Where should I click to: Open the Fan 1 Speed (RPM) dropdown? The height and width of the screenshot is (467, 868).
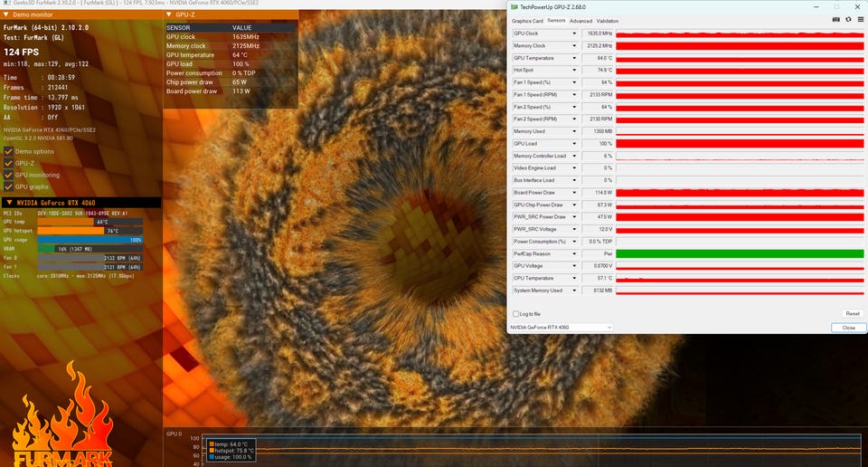tap(573, 95)
